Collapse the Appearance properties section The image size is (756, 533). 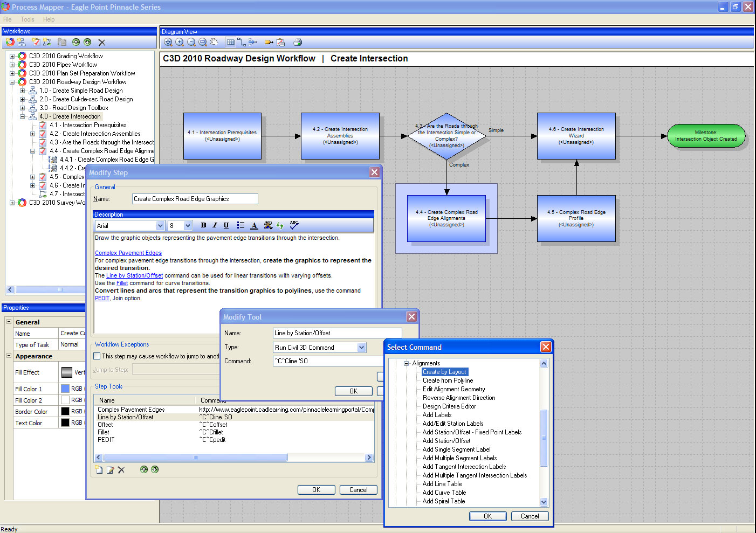pyautogui.click(x=9, y=356)
